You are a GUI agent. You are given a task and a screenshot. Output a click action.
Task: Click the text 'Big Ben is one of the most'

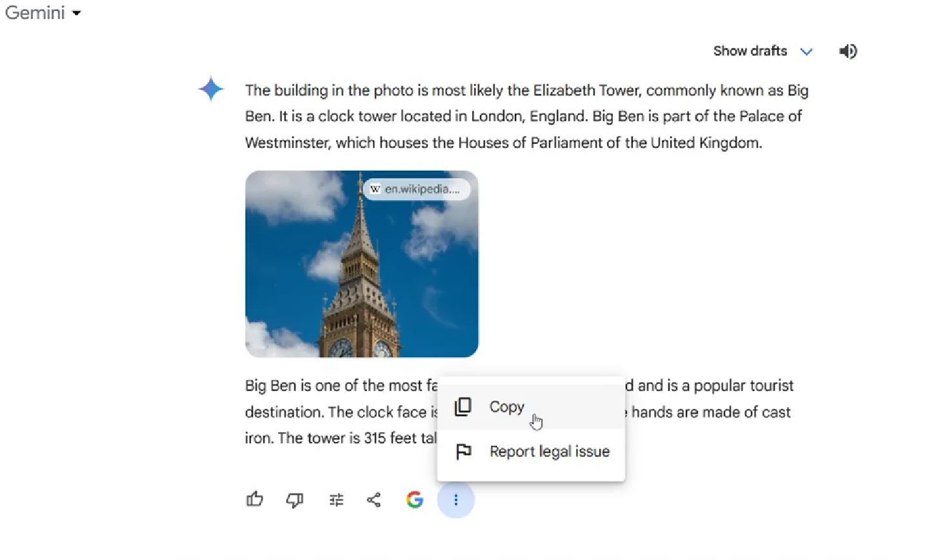pos(334,386)
